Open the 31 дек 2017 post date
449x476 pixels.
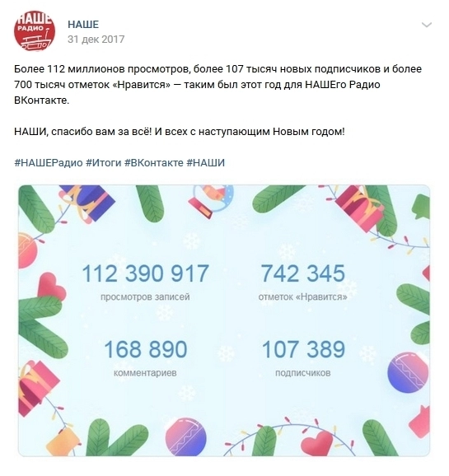[96, 40]
